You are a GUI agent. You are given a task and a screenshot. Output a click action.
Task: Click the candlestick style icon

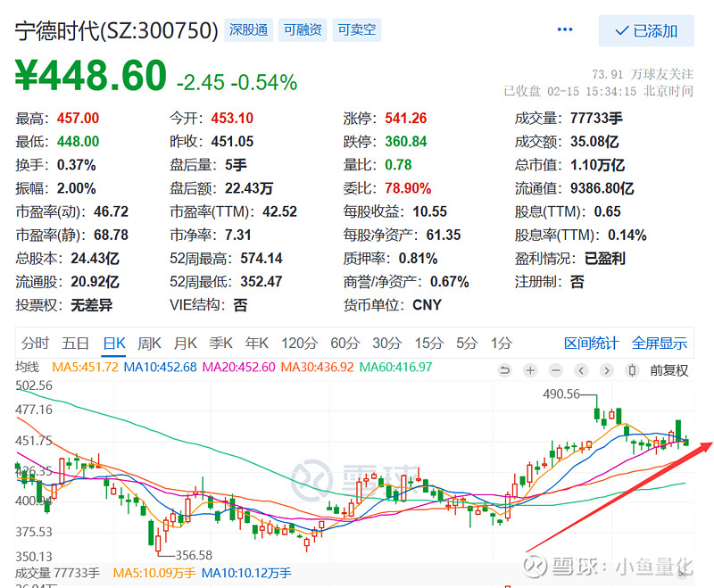[632, 370]
